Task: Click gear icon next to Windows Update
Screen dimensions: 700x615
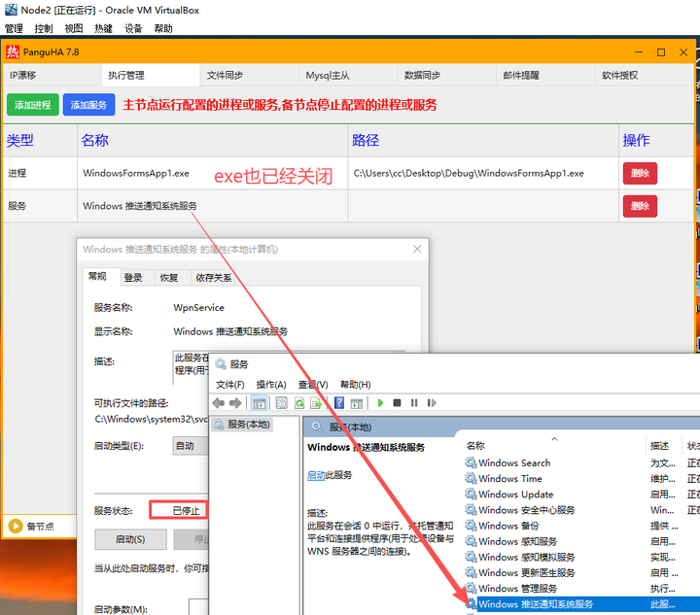Action: pyautogui.click(x=471, y=494)
